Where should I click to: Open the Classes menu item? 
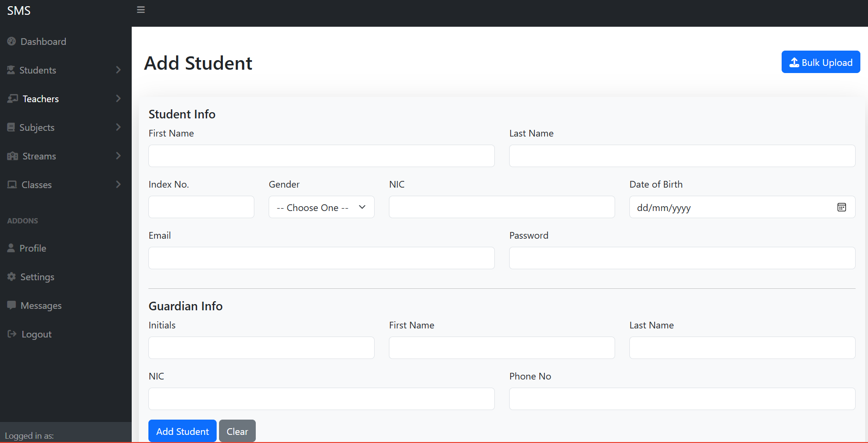click(66, 185)
